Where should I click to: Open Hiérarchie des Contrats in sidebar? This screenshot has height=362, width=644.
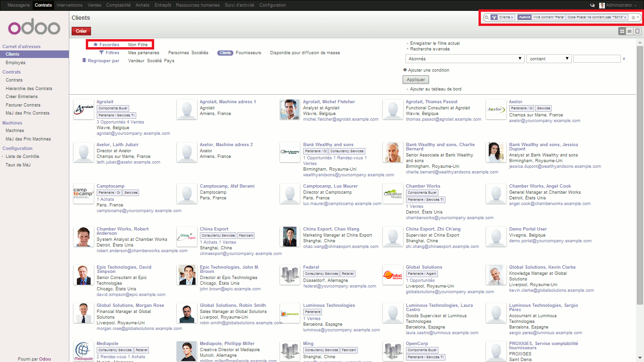coord(29,89)
